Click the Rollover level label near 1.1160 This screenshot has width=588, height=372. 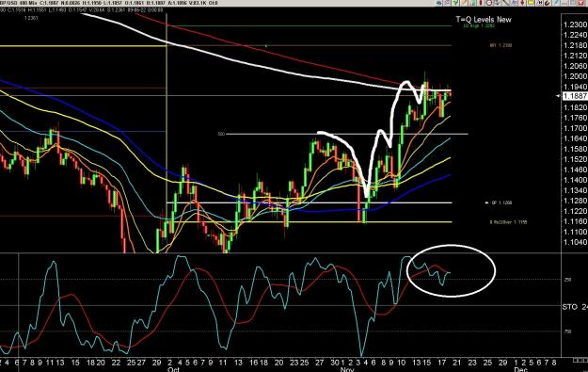click(508, 222)
